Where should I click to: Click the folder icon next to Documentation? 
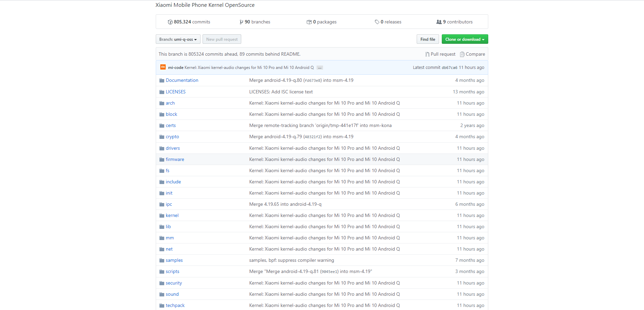tap(162, 80)
